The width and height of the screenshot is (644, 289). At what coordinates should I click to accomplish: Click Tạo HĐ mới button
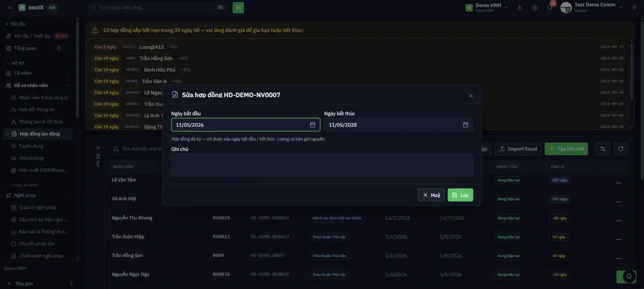(566, 149)
